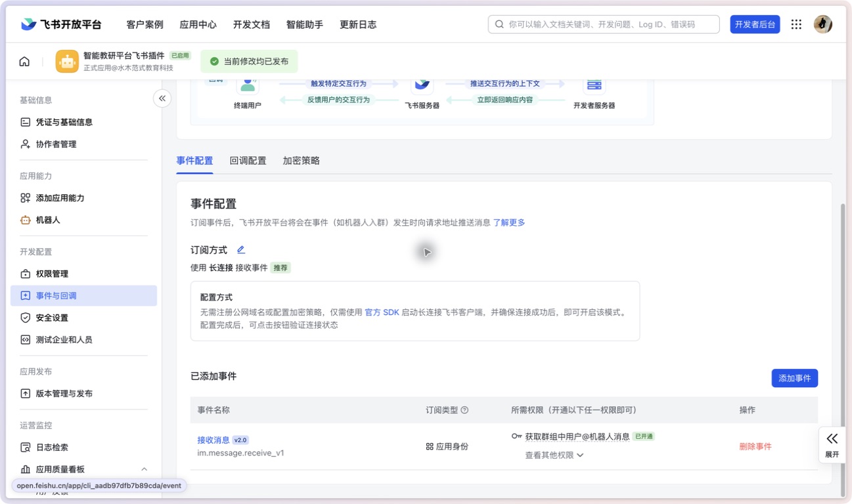Open 应用中心 in top navigation
This screenshot has width=852, height=504.
point(198,24)
